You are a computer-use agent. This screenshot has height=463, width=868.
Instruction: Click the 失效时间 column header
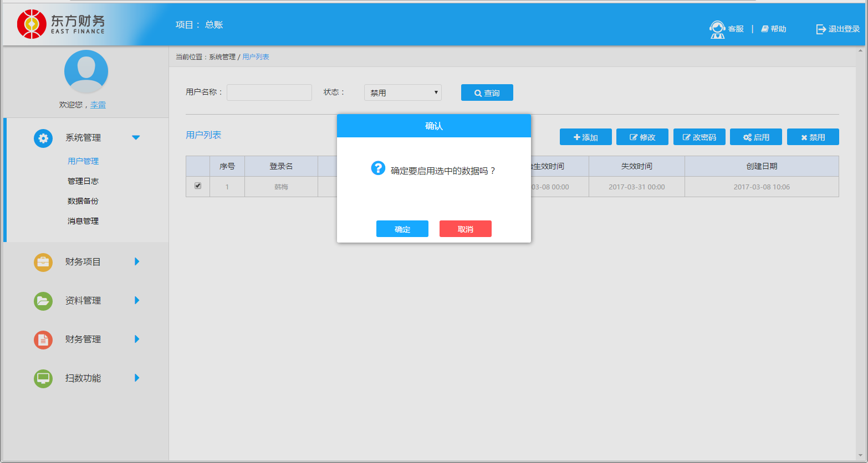(x=637, y=166)
